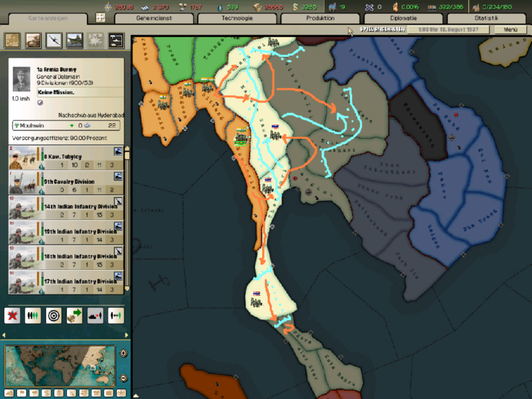532x399 pixels.
Task: Click the energy lightning resource icon
Action: click(x=108, y=7)
